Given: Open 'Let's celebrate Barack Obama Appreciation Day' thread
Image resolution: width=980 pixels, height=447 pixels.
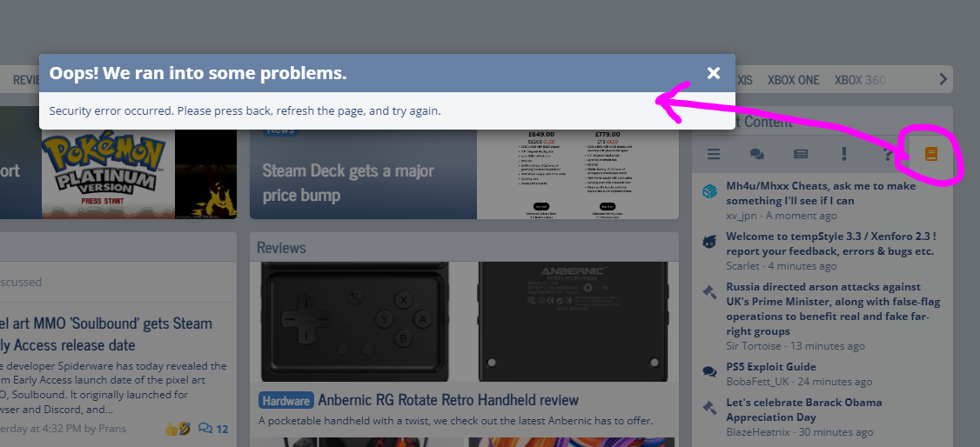Looking at the screenshot, I should 803,410.
